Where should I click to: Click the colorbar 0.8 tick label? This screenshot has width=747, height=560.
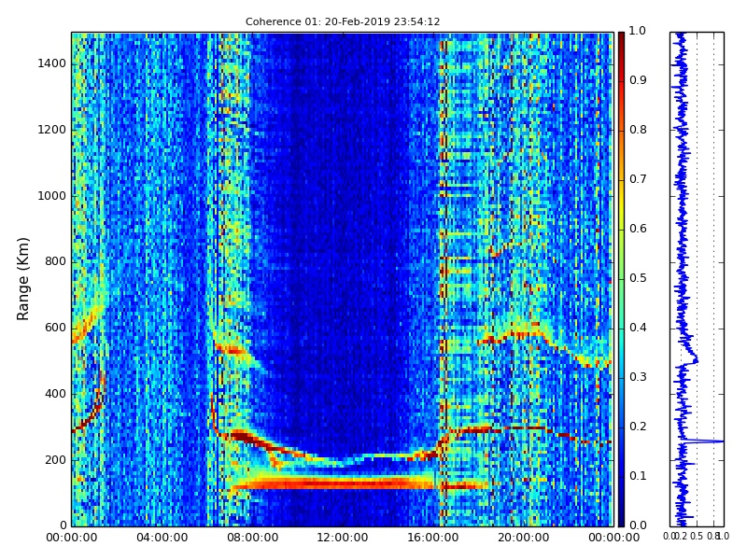[638, 130]
